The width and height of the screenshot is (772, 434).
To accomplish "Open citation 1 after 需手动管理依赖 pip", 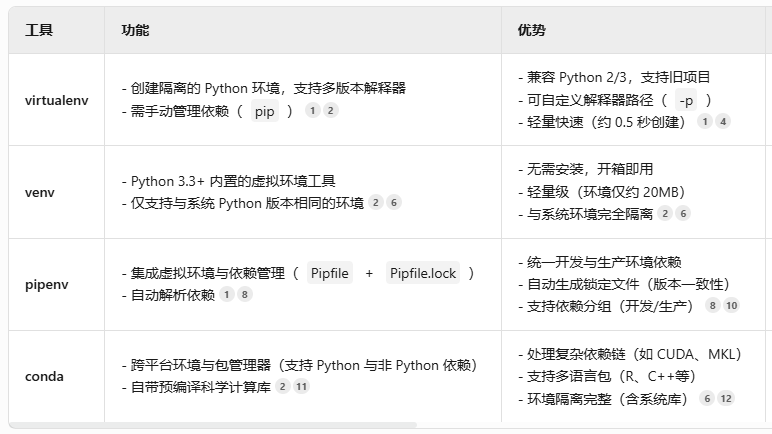I will (313, 110).
